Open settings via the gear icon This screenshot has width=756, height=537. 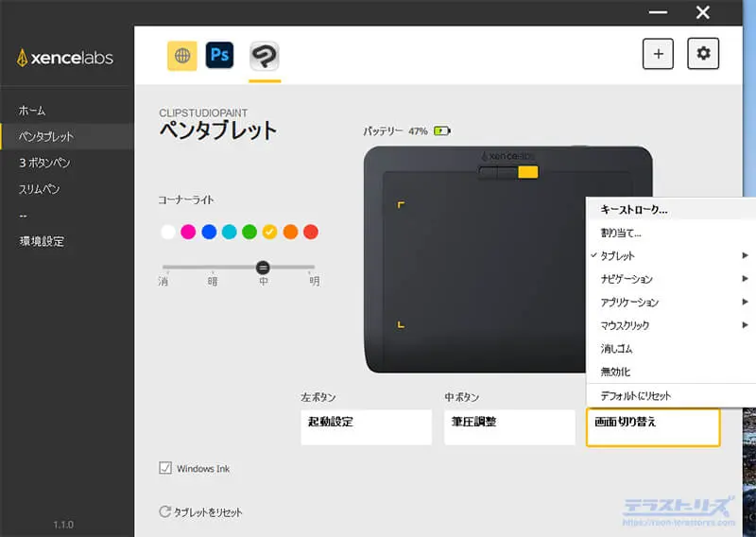click(703, 54)
